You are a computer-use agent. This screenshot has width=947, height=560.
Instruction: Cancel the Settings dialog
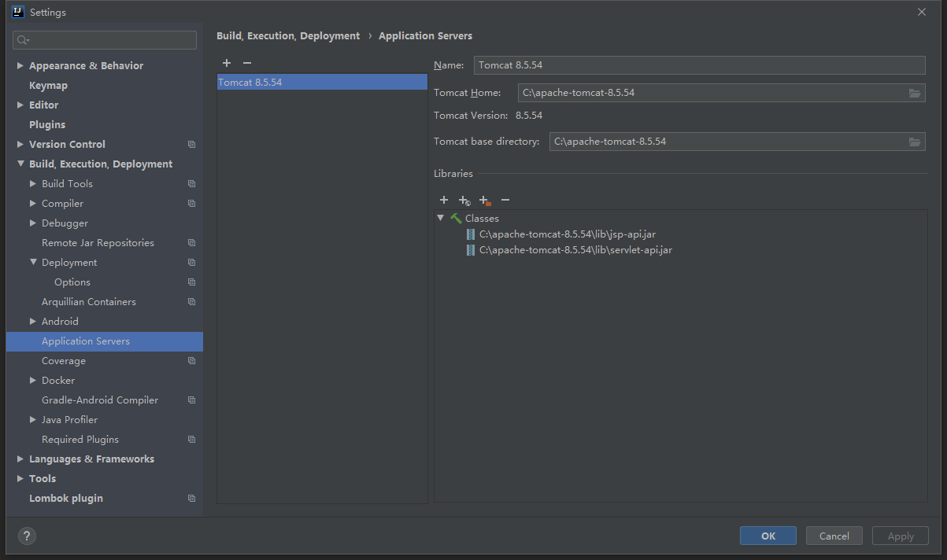coord(834,536)
